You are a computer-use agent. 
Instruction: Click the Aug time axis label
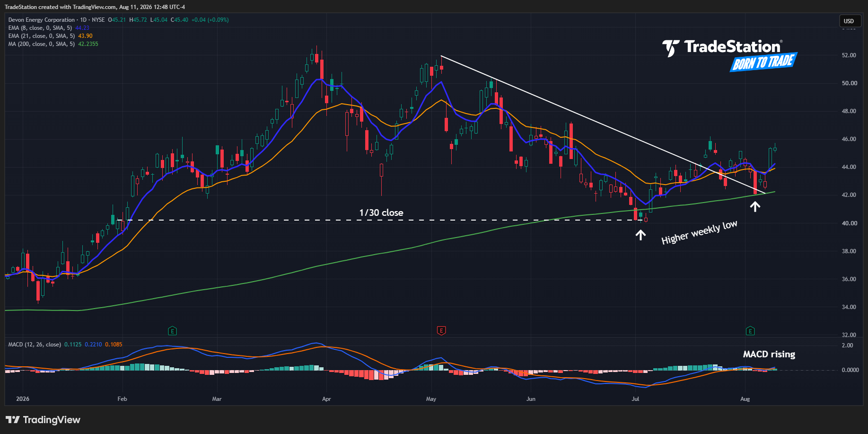tap(745, 399)
